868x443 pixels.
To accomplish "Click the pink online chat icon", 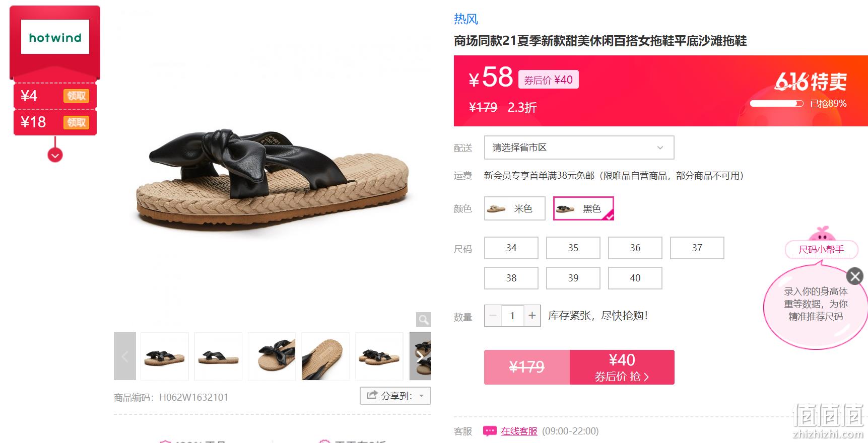I will (490, 431).
